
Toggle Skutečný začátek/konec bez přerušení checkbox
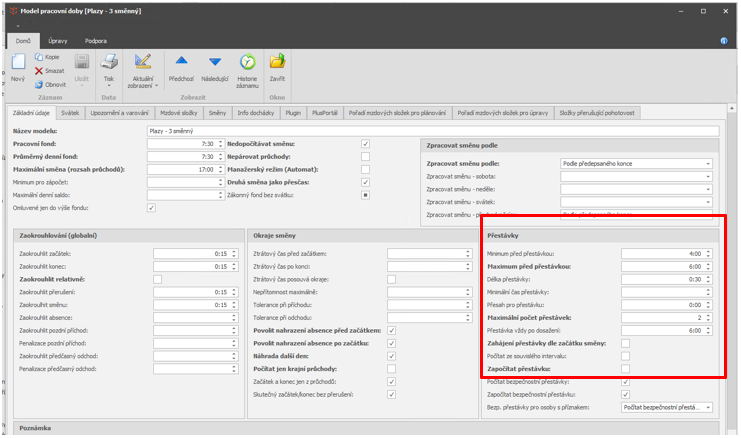[x=391, y=394]
